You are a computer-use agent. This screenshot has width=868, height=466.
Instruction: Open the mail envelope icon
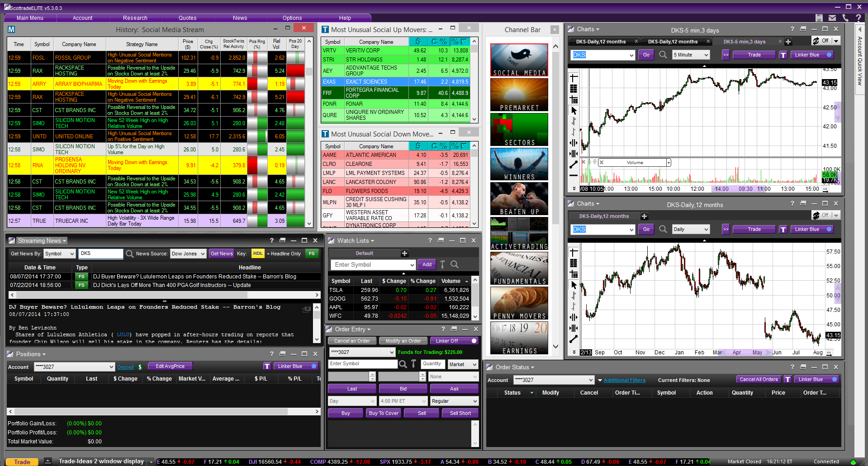pyautogui.click(x=832, y=18)
